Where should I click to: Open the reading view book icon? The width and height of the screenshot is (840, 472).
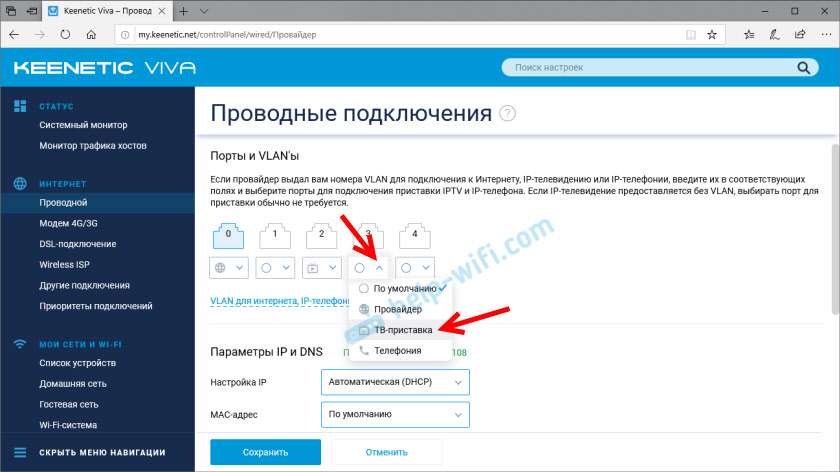(x=691, y=35)
